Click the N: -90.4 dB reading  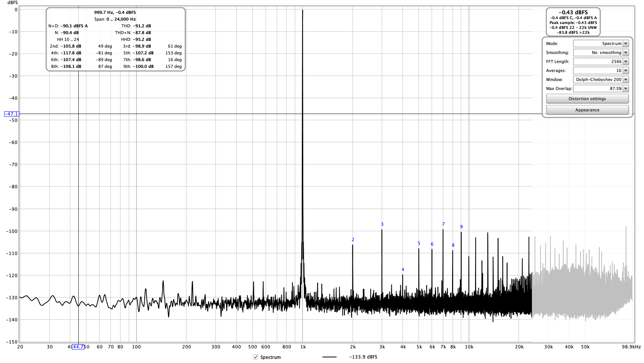[67, 33]
